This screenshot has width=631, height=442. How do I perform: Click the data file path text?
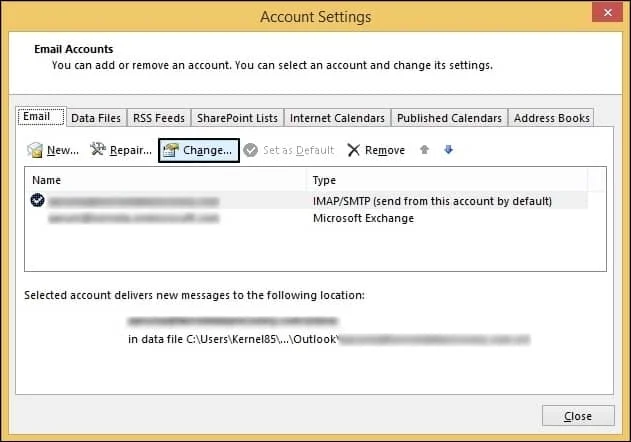pos(329,339)
